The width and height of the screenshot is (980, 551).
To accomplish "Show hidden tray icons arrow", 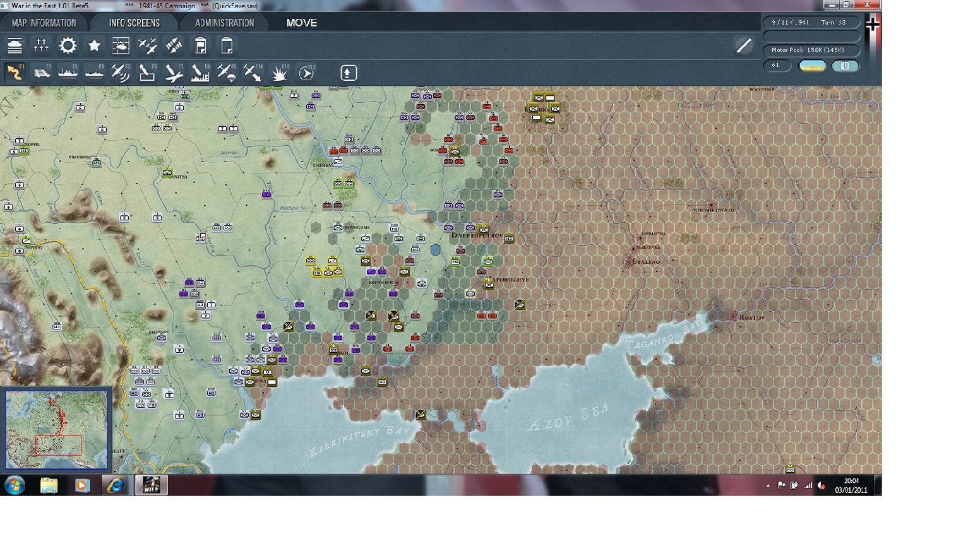I will [768, 486].
